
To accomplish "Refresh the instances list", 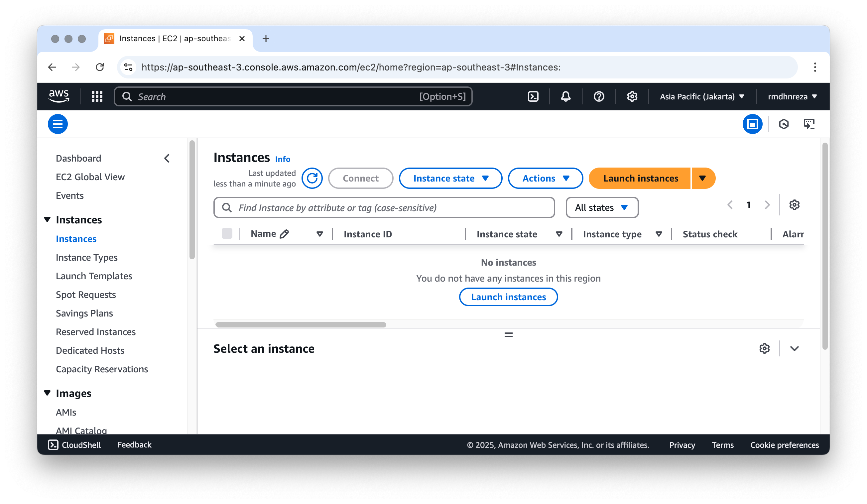I will (312, 178).
